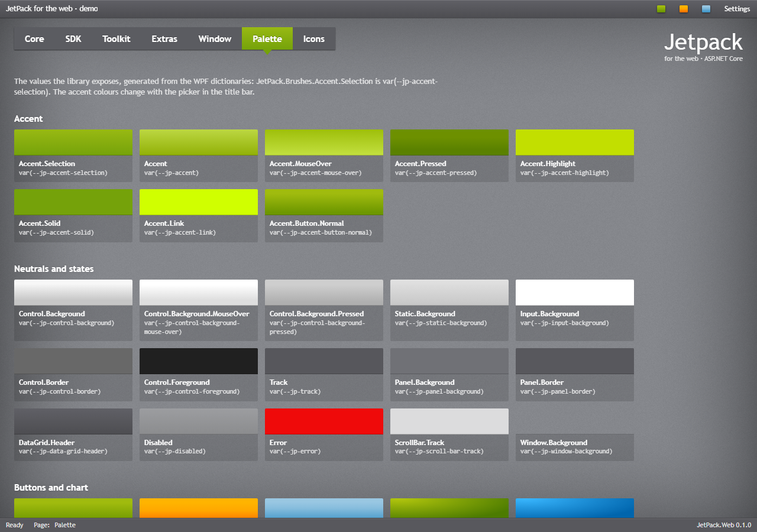Click JetPack.Web 0.1.0 version label

[724, 525]
